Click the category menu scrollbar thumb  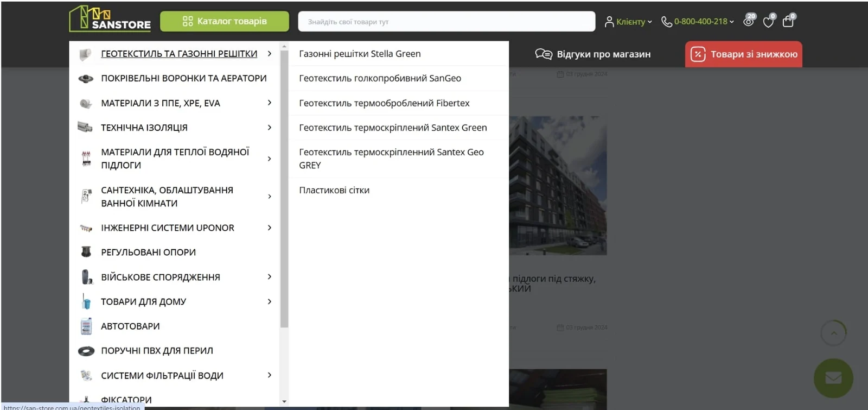[284, 189]
